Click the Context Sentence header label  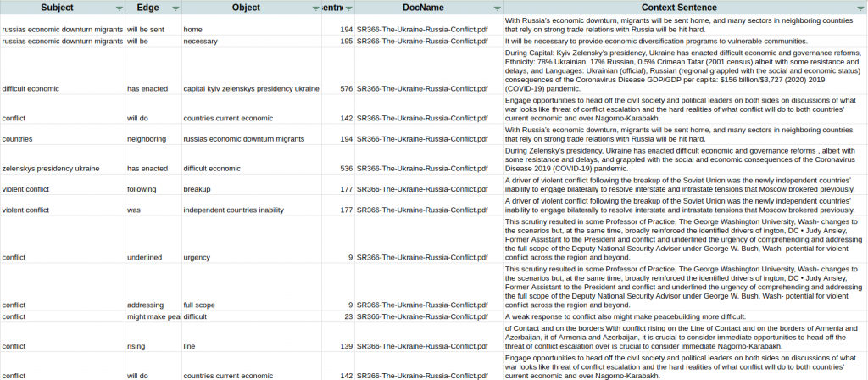tap(667, 8)
